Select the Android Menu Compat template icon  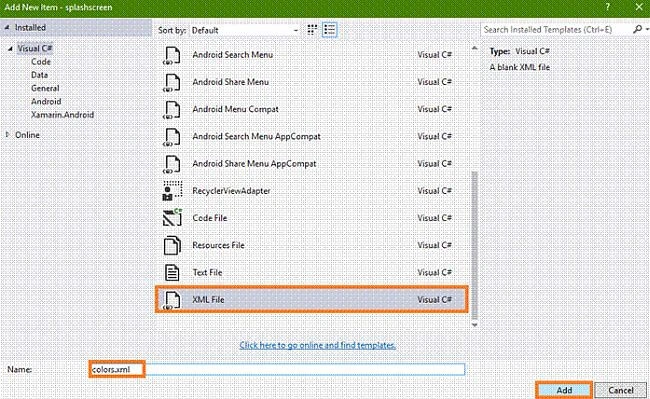tap(172, 110)
